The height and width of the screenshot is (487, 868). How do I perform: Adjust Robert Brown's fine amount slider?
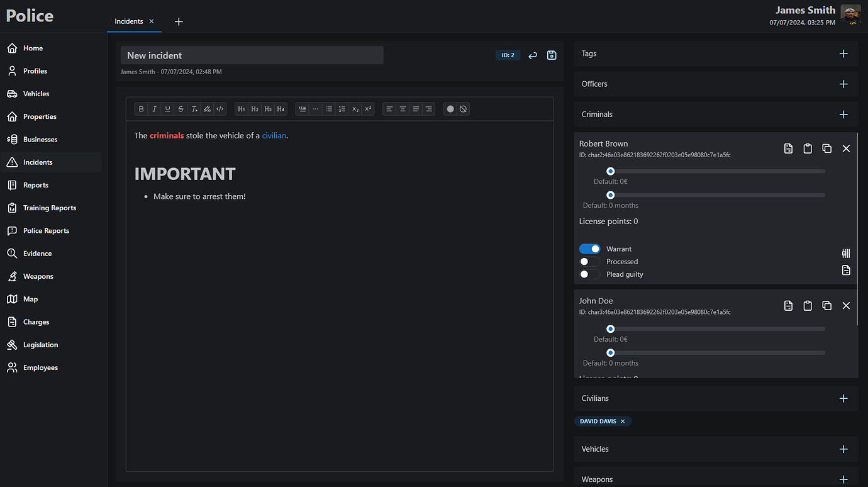point(610,171)
